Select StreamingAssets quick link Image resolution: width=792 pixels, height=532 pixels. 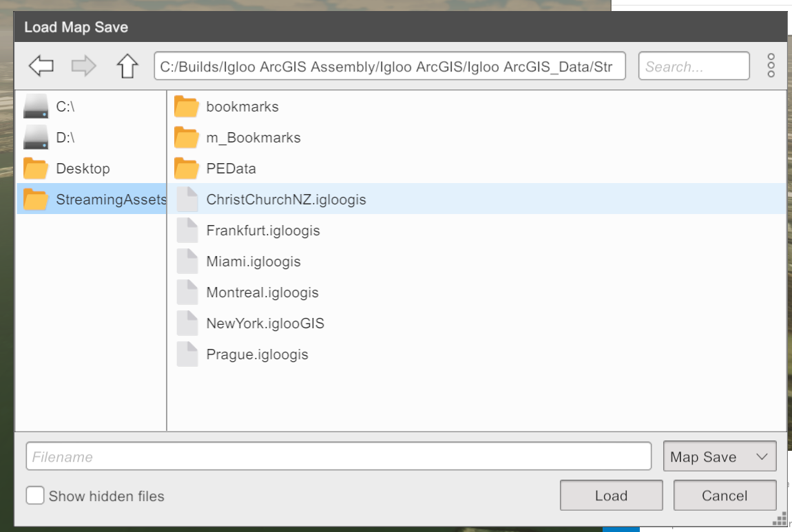click(x=110, y=200)
